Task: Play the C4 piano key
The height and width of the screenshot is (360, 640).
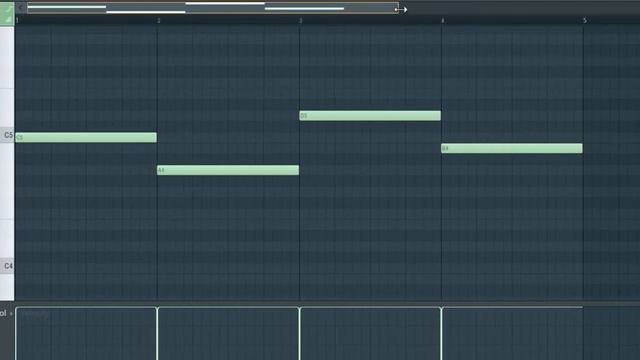Action: (x=7, y=266)
